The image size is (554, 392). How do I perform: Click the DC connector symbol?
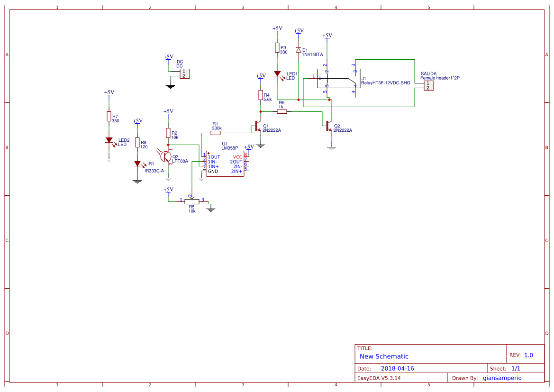pos(184,73)
